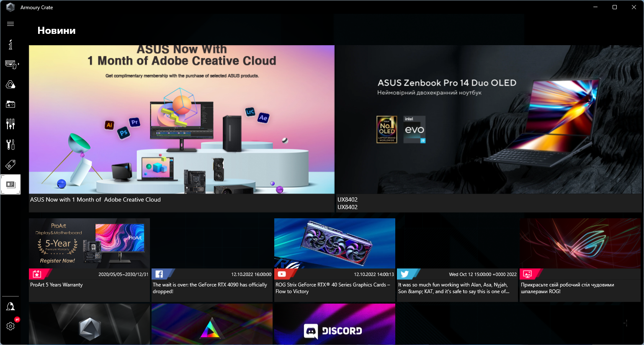Click the "Новини" page heading
Screen dimensions: 644x345
57,31
